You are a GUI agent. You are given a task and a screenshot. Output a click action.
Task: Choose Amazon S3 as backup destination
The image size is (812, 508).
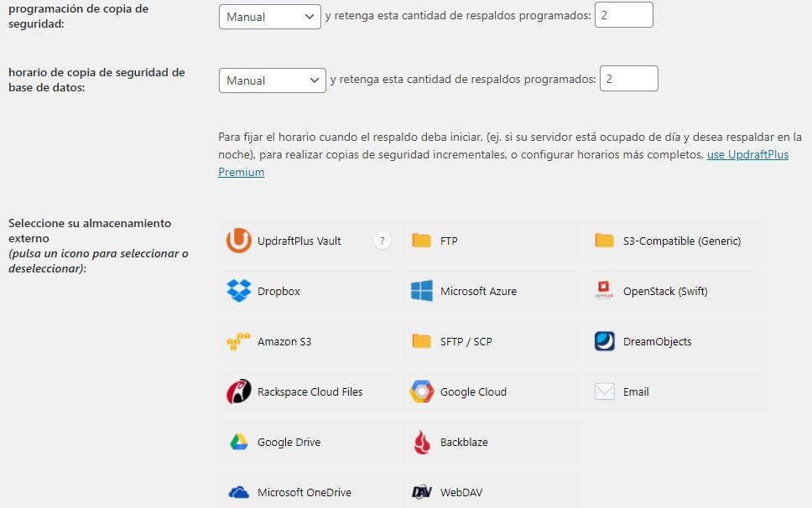[x=268, y=341]
